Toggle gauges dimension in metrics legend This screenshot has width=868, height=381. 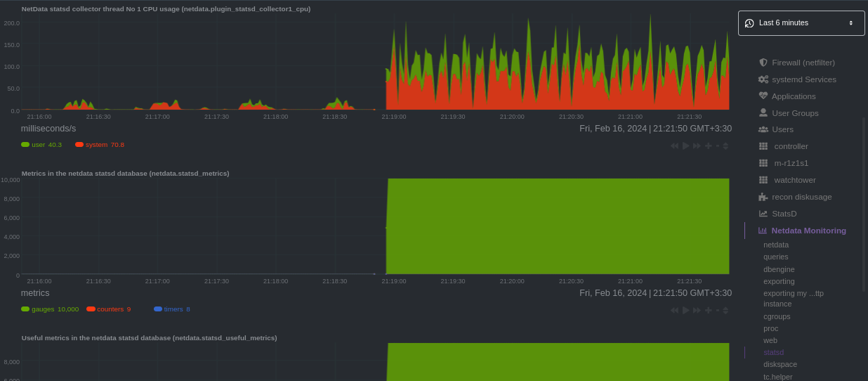50,309
